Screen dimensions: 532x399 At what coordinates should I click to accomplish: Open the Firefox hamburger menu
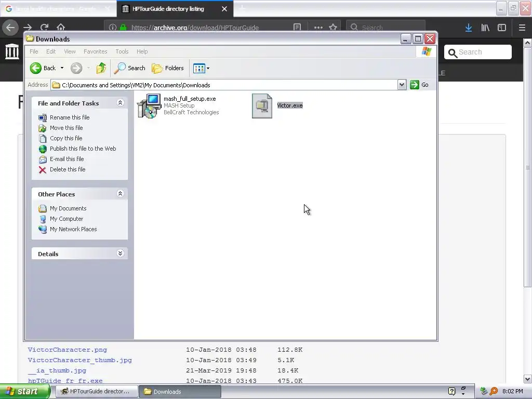point(522,28)
